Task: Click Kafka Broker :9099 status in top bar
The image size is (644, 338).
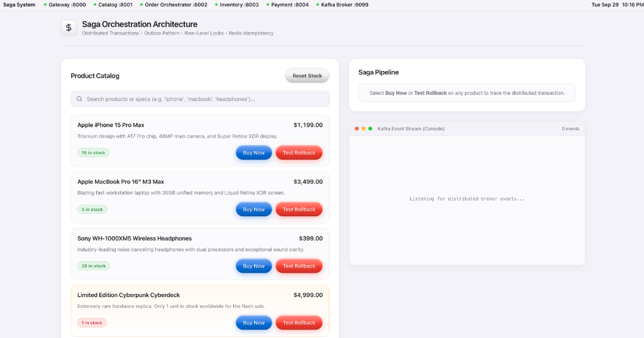Action: click(342, 5)
